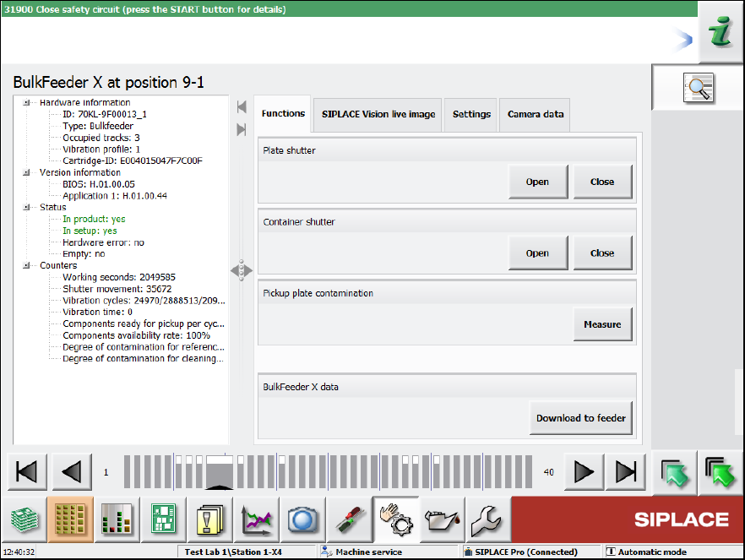The image size is (745, 560).
Task: Collapse the Status tree node
Action: tap(27, 207)
